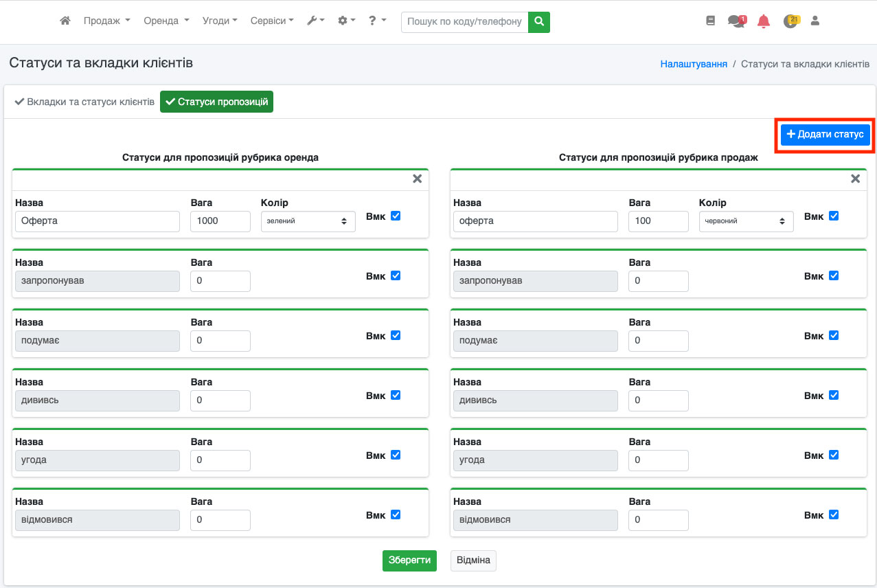Screen dimensions: 877x588
Task: Open chat messages icon with badge
Action: point(736,21)
